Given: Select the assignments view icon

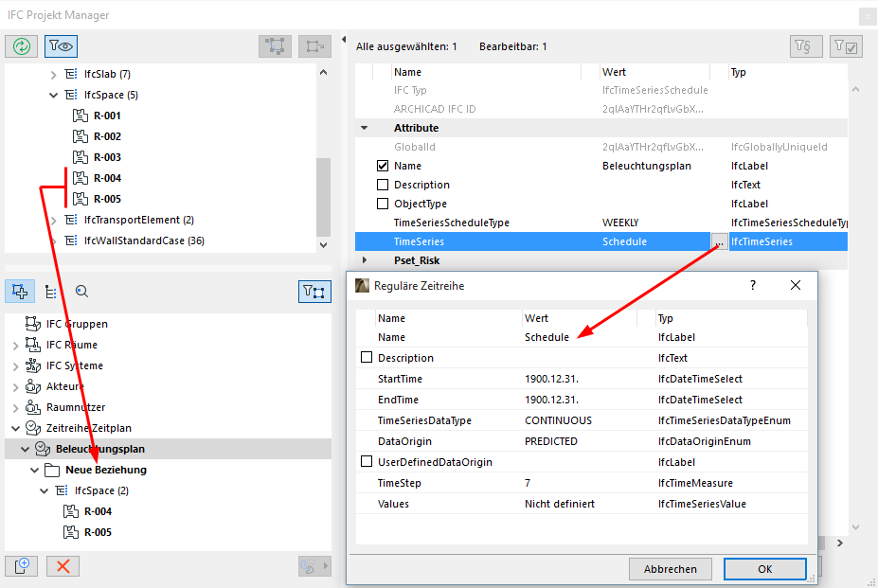Looking at the screenshot, I should click(20, 292).
